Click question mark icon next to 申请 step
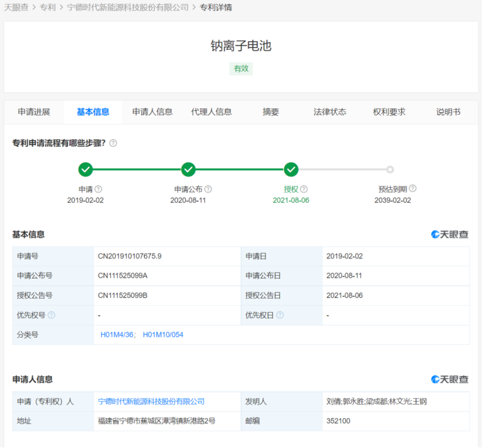The height and width of the screenshot is (448, 482). (98, 189)
